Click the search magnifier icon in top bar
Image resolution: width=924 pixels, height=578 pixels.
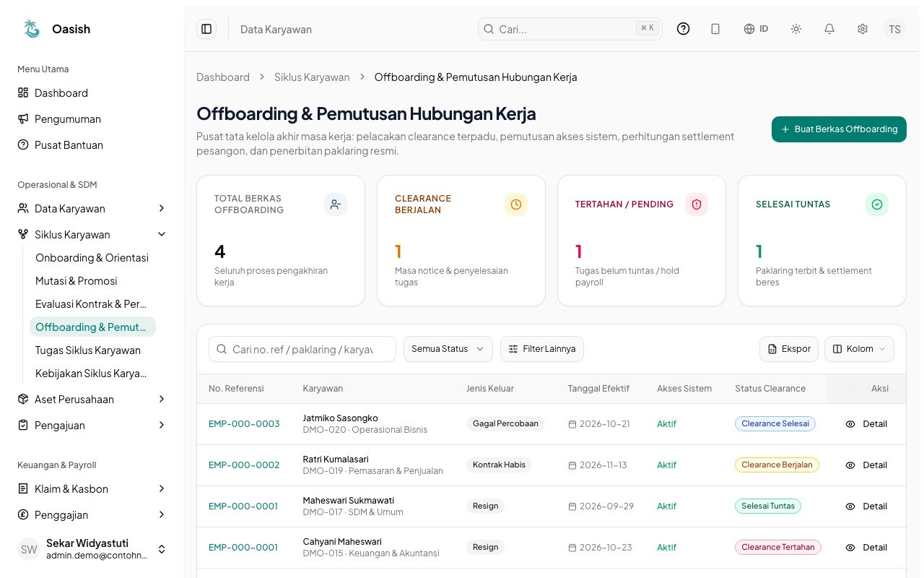click(x=489, y=29)
